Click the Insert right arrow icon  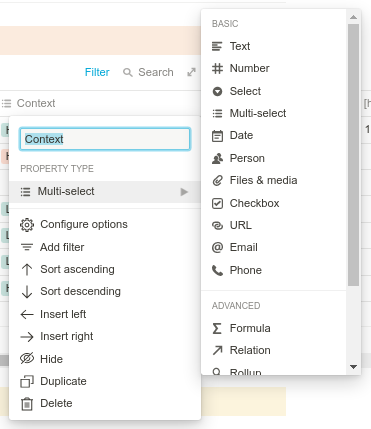(x=27, y=337)
